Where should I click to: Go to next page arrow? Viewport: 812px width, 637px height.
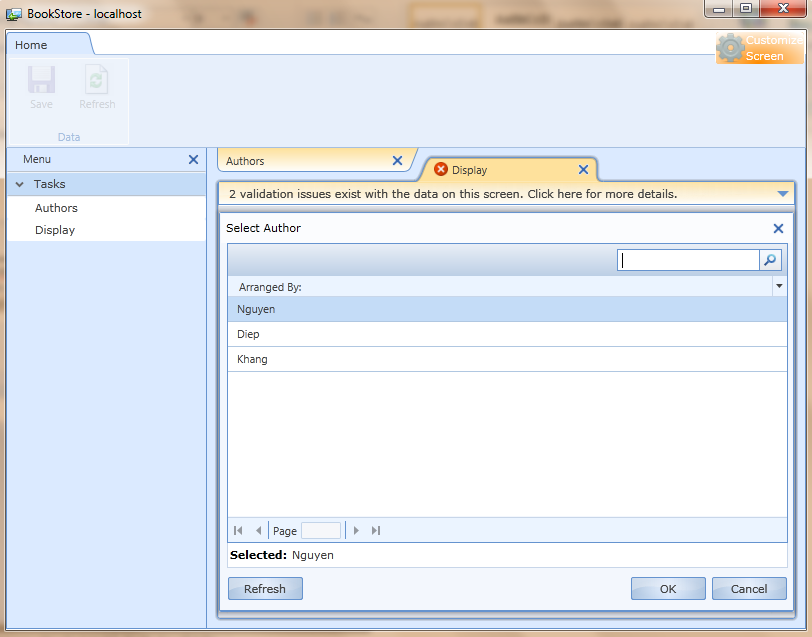pos(356,531)
